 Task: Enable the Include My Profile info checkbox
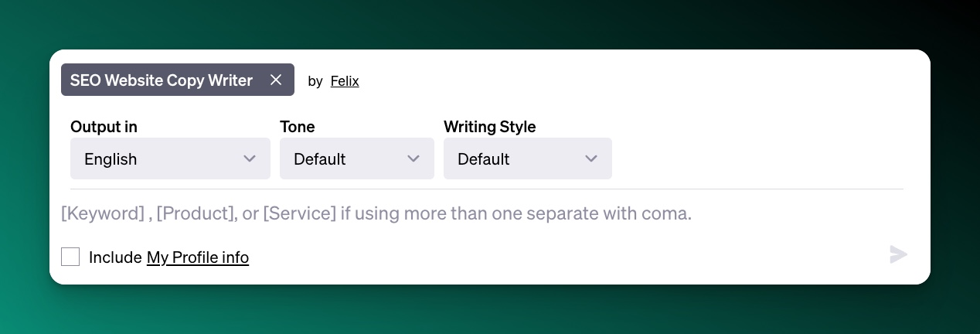(x=70, y=257)
